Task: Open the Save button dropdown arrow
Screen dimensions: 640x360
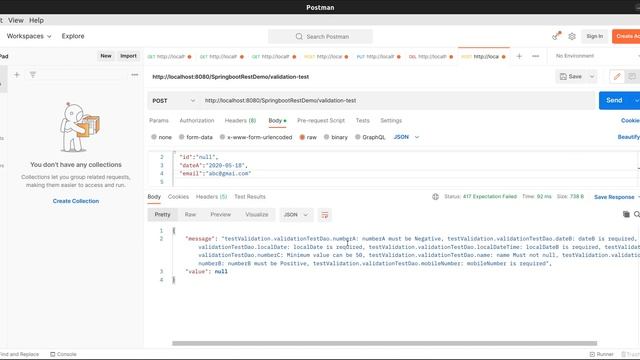Action: pyautogui.click(x=592, y=76)
